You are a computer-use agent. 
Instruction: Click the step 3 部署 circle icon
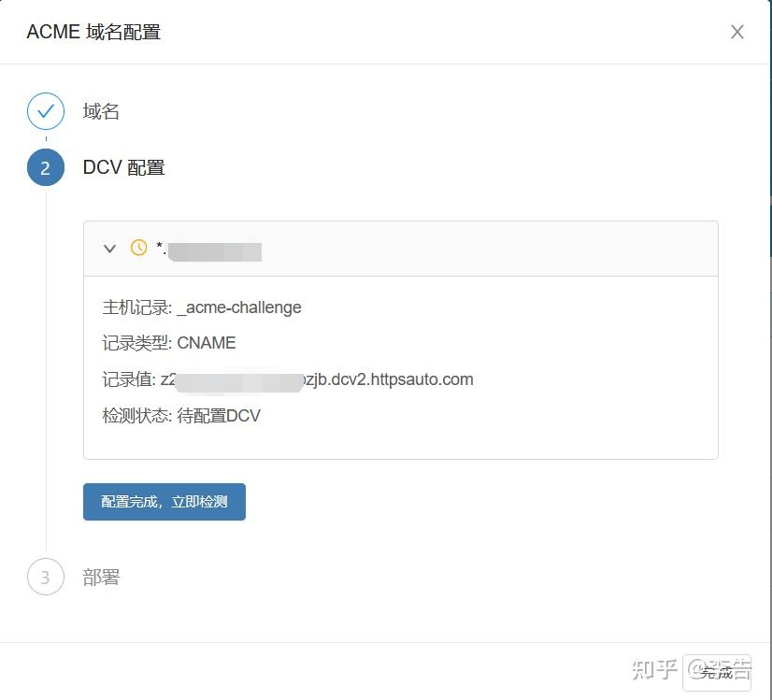[45, 577]
